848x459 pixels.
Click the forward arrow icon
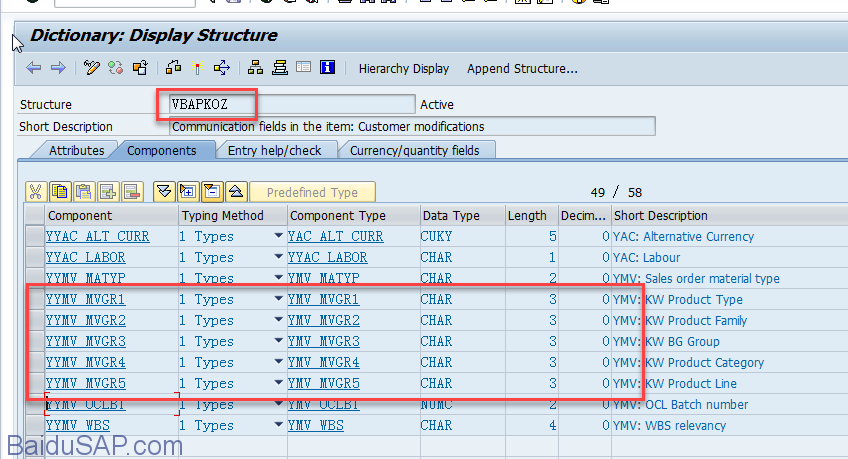[58, 68]
